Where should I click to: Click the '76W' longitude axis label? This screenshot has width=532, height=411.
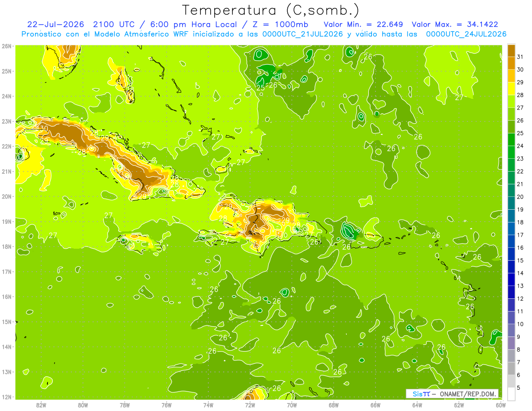click(167, 404)
